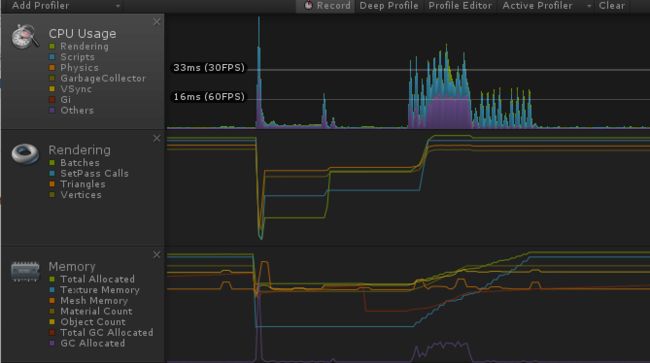This screenshot has height=363, width=650.
Task: Close the Memory profiler panel
Action: click(x=156, y=254)
